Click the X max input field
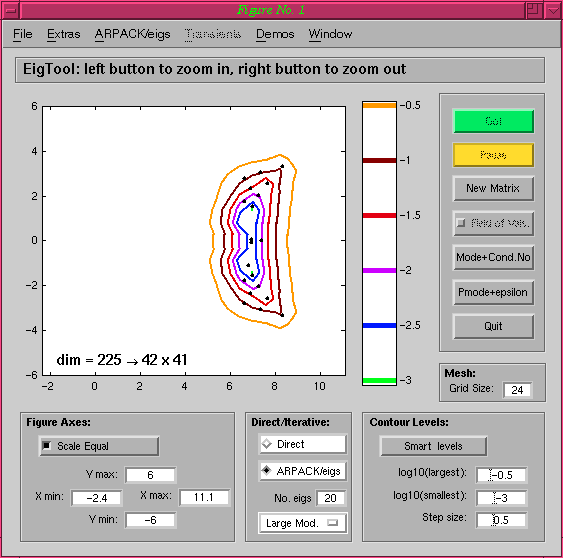563x558 pixels. (204, 498)
